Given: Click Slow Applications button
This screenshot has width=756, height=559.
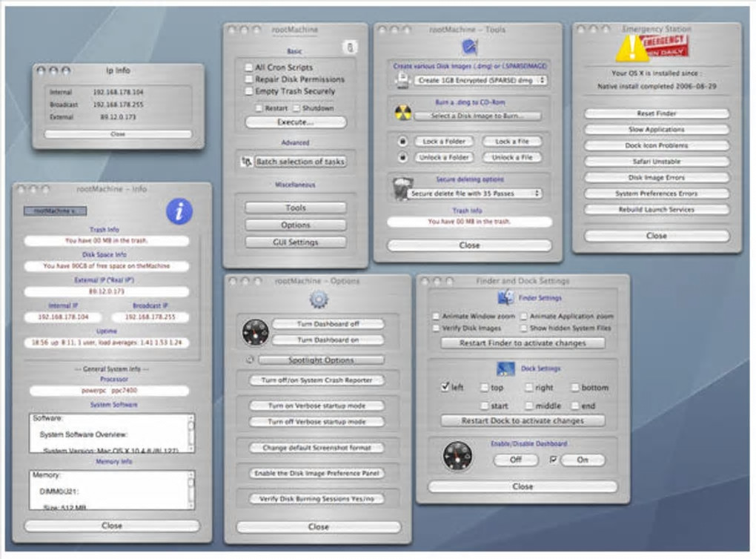Looking at the screenshot, I should click(656, 129).
